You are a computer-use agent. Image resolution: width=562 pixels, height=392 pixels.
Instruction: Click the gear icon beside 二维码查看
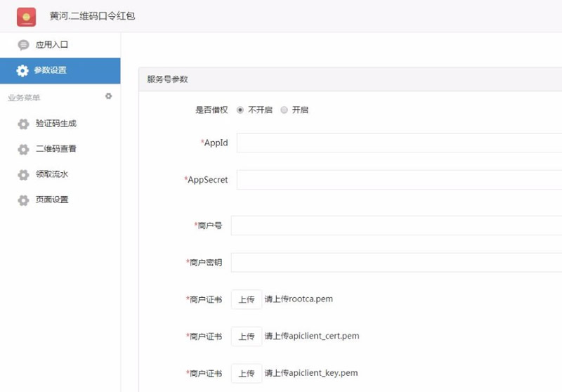click(x=23, y=149)
